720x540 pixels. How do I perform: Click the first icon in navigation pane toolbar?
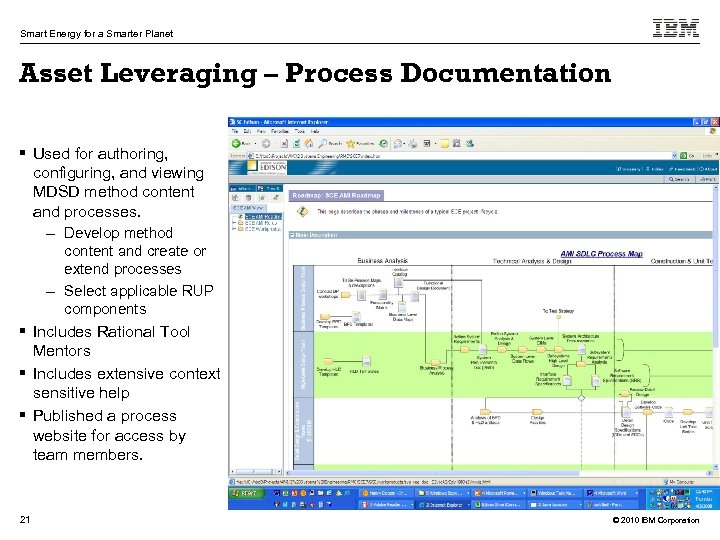235,198
